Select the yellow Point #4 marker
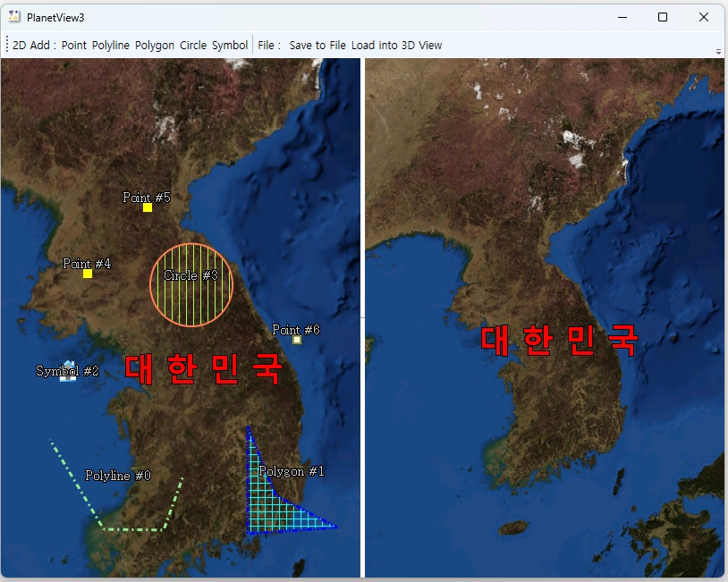The image size is (728, 582). [88, 274]
